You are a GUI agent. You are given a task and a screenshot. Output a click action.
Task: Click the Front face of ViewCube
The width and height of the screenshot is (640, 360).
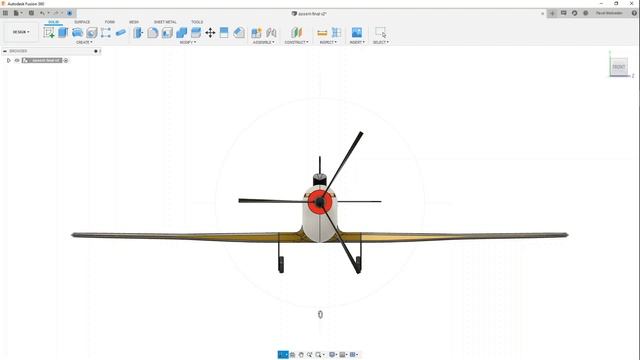click(x=619, y=67)
